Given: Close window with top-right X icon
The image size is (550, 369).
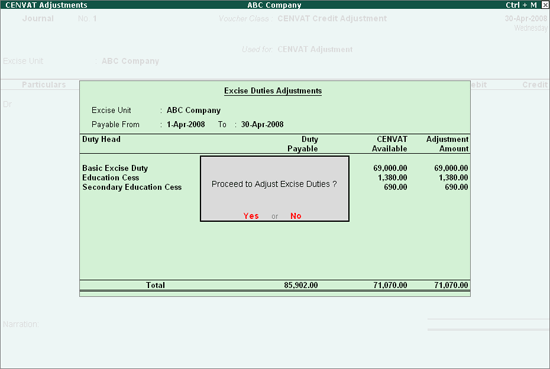Looking at the screenshot, I should point(545,5).
